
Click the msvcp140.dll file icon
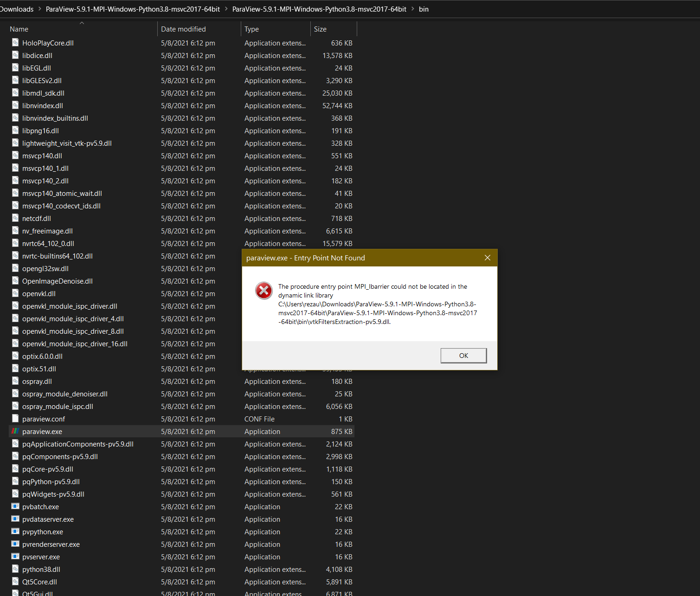[15, 155]
